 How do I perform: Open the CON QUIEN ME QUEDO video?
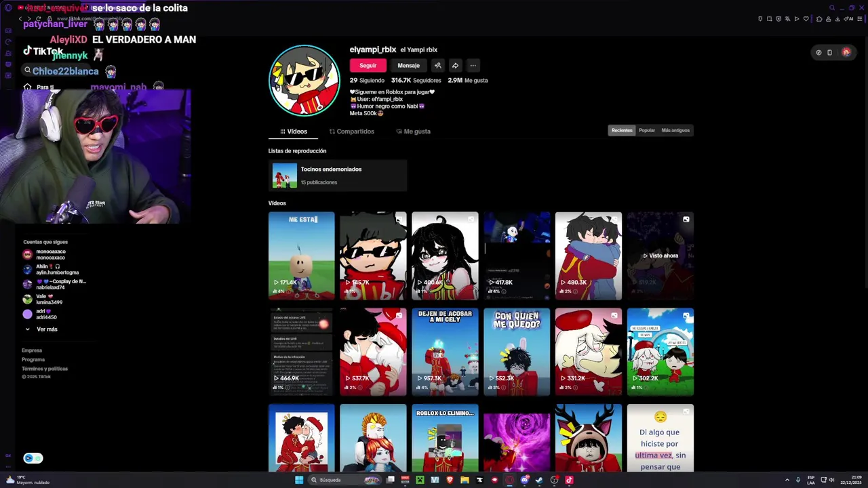pyautogui.click(x=517, y=352)
